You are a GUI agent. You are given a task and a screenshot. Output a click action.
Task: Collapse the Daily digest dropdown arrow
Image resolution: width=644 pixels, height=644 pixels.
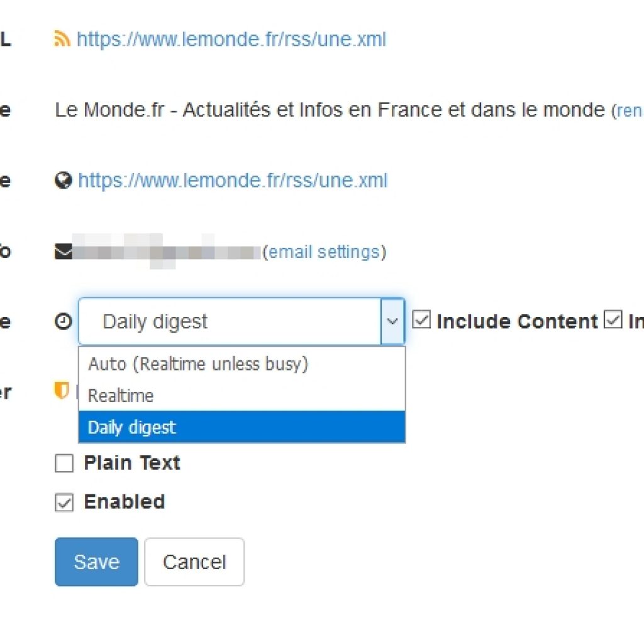pos(392,321)
